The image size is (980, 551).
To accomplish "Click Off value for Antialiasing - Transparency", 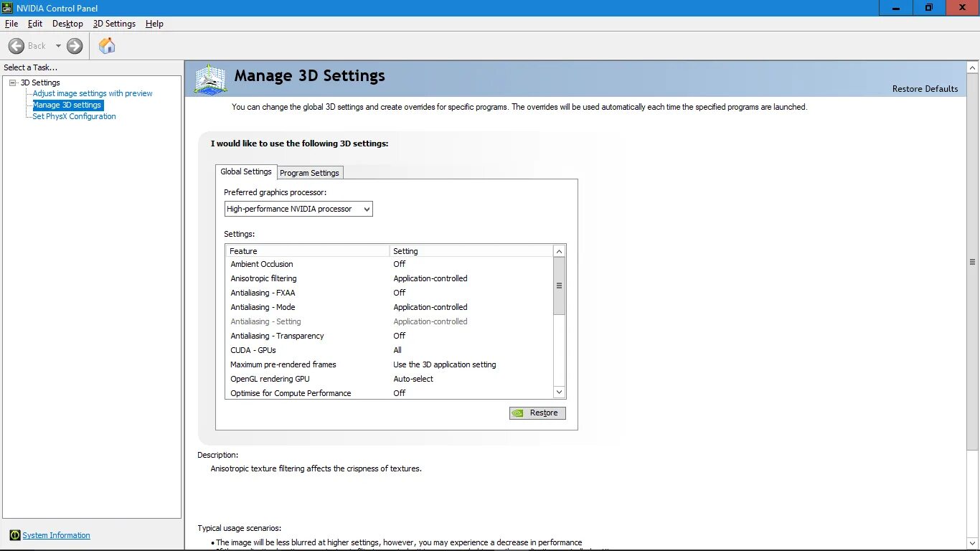I will coord(400,336).
